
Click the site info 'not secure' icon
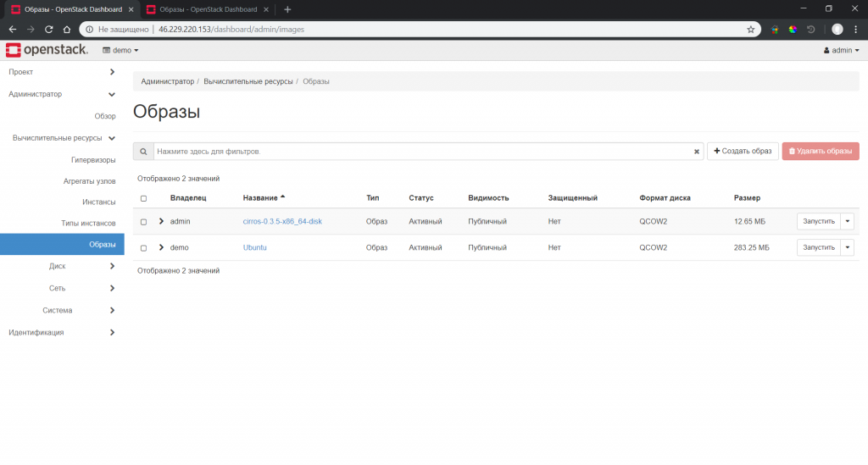pos(89,30)
